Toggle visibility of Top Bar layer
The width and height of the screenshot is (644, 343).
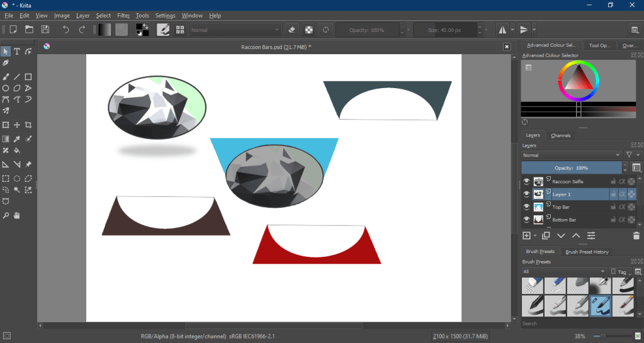point(527,207)
